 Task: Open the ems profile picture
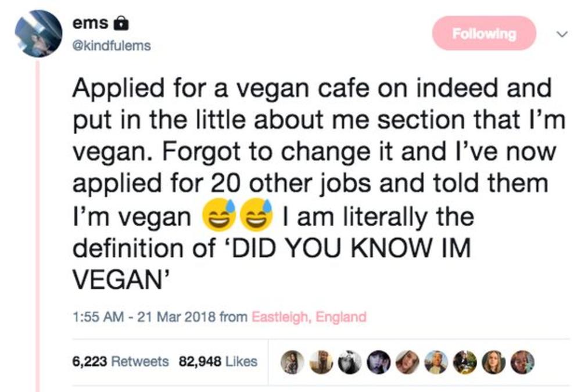click(38, 34)
